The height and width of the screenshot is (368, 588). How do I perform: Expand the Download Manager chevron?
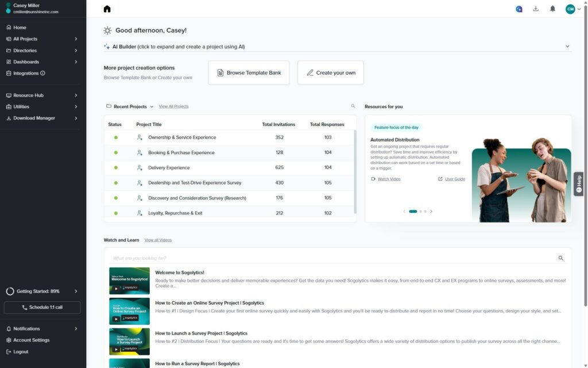(76, 118)
